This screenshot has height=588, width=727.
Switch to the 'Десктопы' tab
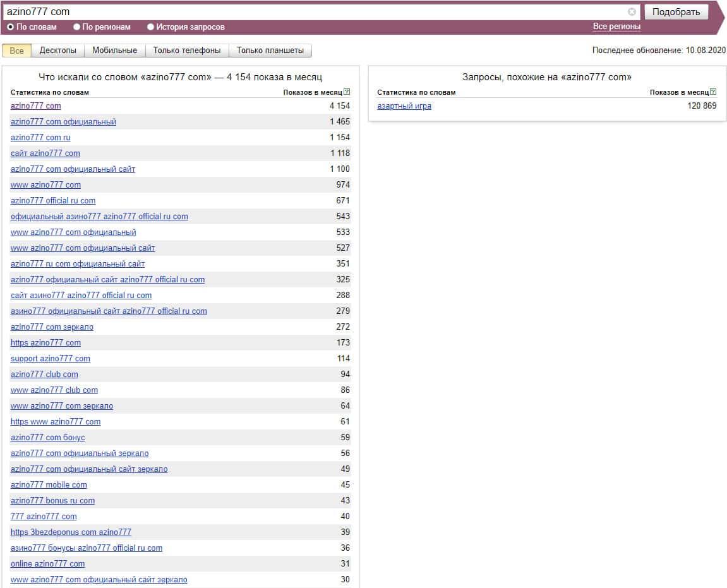(57, 51)
